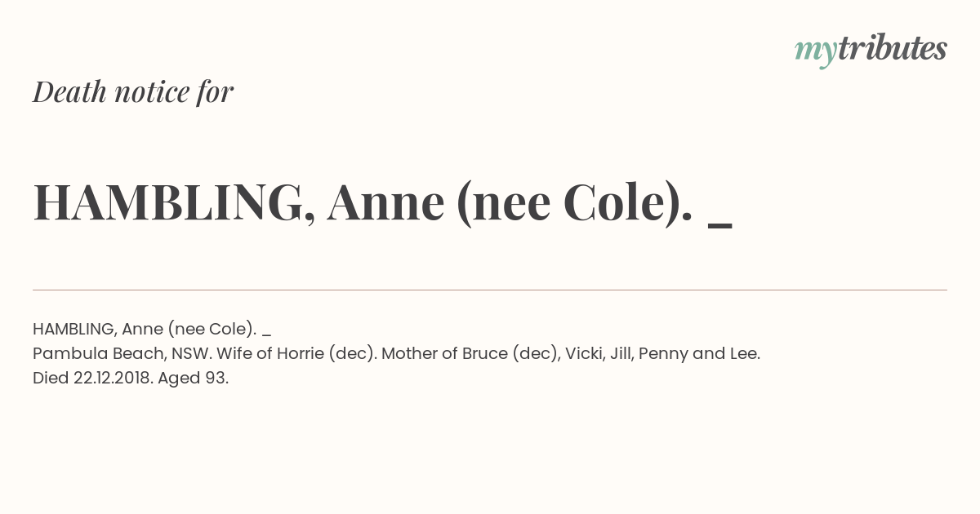This screenshot has height=514, width=980.
Task: Click the horizontal divider line under the heading
Action: (490, 290)
